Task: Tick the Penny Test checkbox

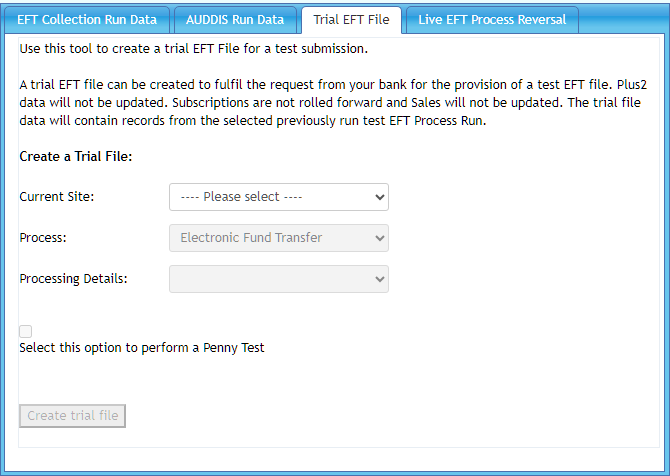Action: 26,332
